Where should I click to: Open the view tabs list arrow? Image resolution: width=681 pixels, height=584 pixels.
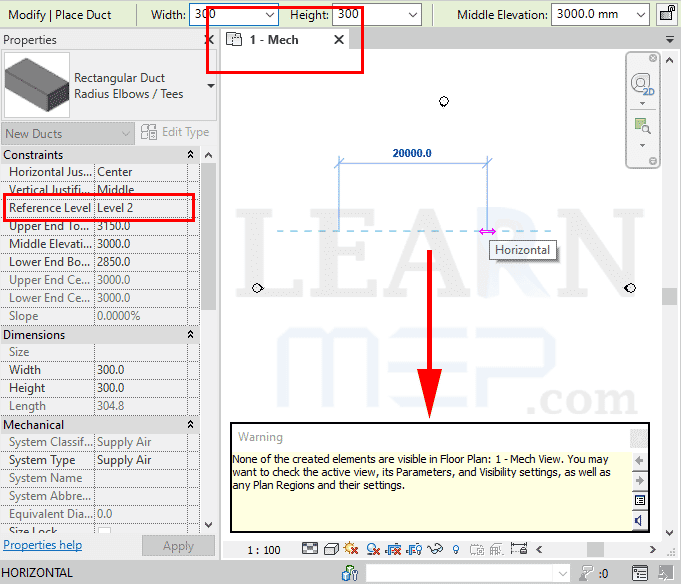click(x=670, y=40)
